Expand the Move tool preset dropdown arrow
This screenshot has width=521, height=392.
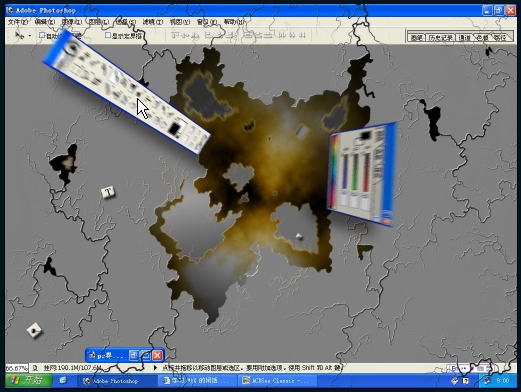coord(30,35)
